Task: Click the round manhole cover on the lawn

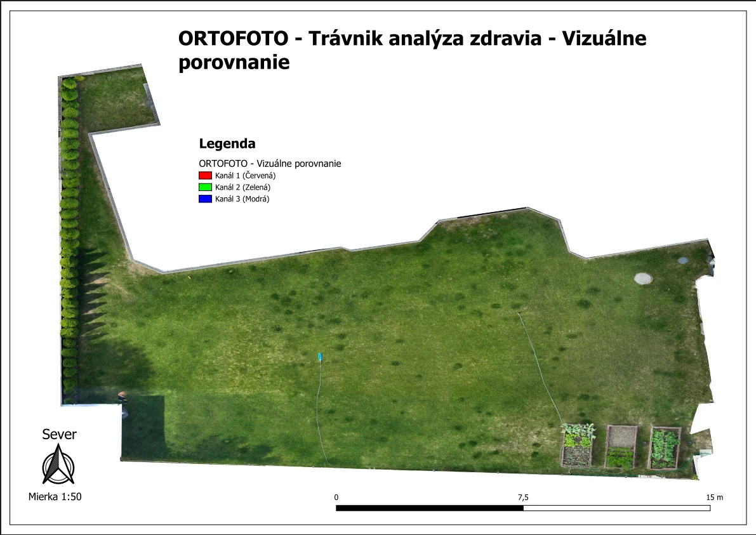Action: (643, 278)
